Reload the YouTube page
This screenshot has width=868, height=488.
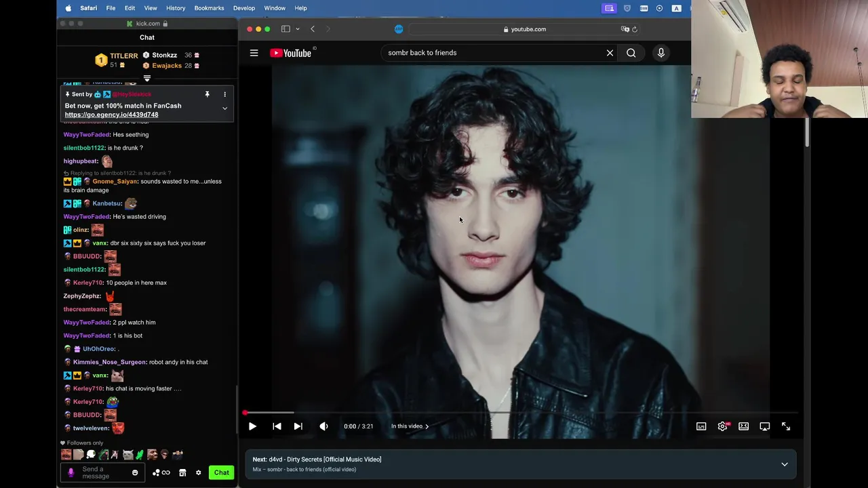click(x=635, y=29)
